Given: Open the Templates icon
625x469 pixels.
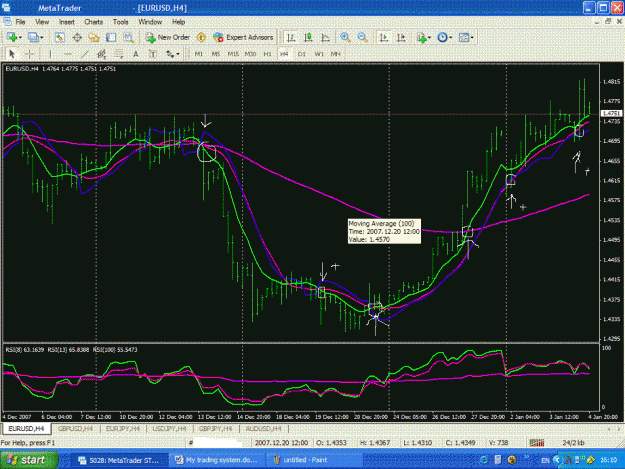Looking at the screenshot, I should coord(464,37).
